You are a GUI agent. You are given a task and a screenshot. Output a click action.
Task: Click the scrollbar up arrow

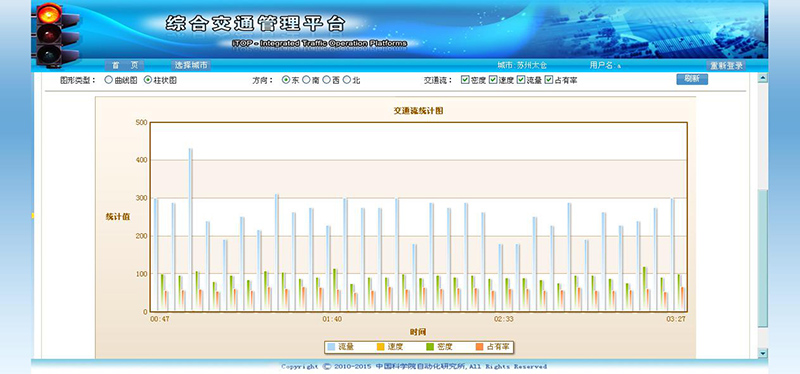tap(763, 78)
